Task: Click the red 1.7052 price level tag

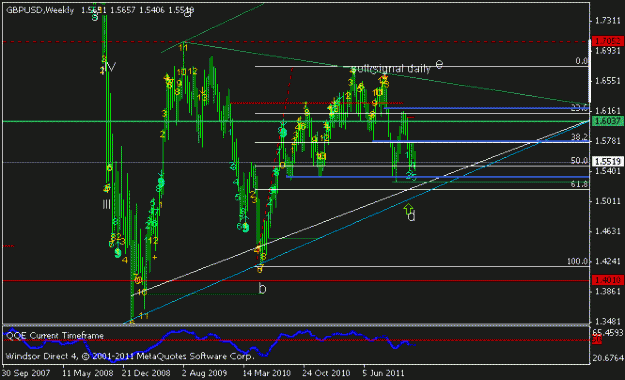Action: 607,41
